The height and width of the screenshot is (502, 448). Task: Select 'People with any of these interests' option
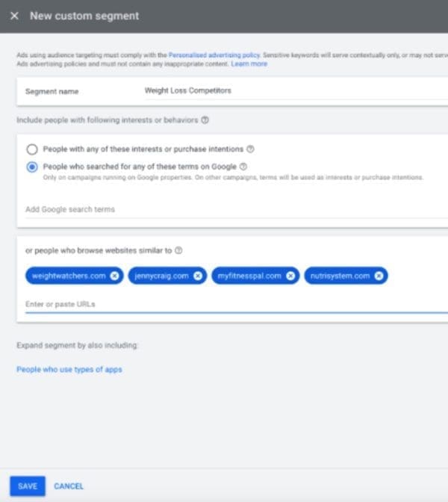point(32,149)
